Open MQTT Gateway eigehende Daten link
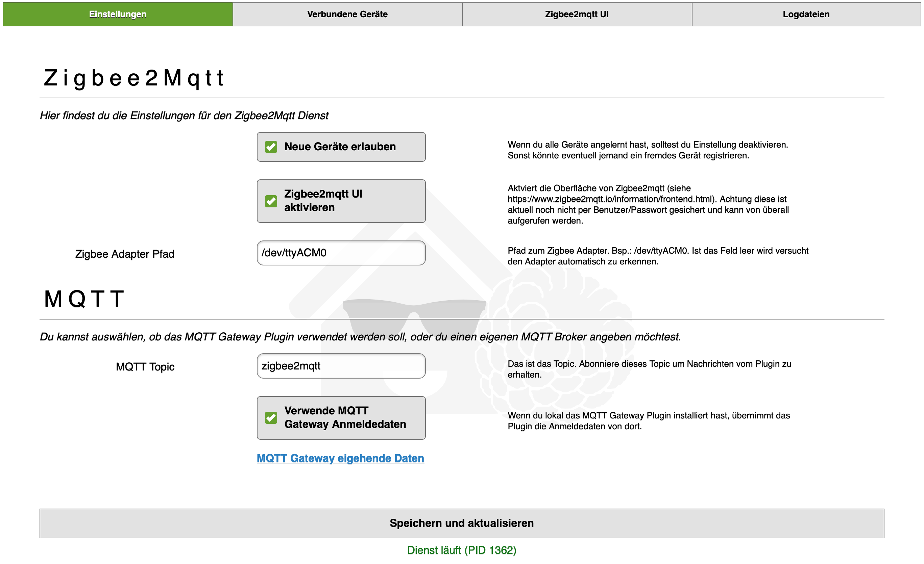The image size is (924, 564). [x=340, y=458]
